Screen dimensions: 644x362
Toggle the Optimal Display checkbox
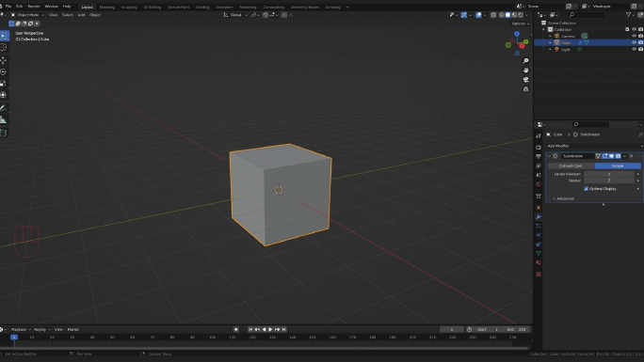click(x=586, y=189)
